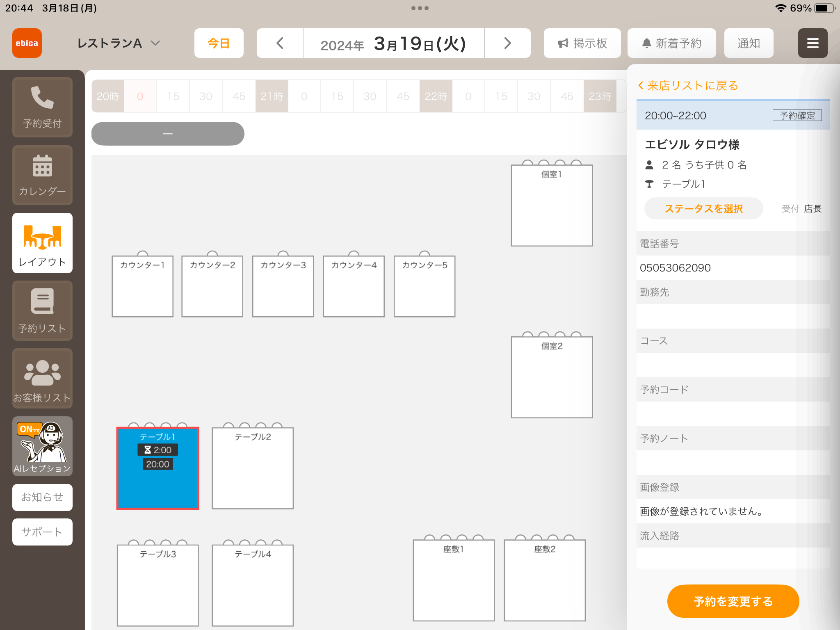Jump to 21時 on the timeline
This screenshot has height=630, width=840.
point(272,96)
